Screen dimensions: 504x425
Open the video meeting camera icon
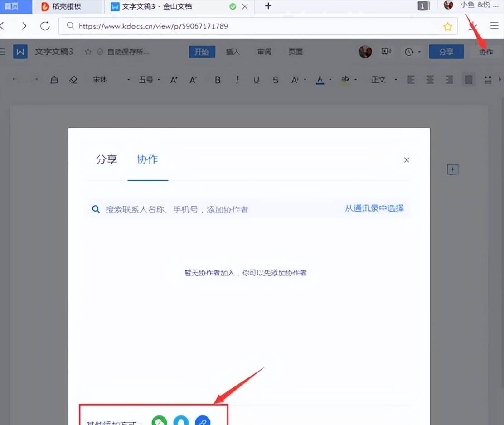click(x=386, y=52)
